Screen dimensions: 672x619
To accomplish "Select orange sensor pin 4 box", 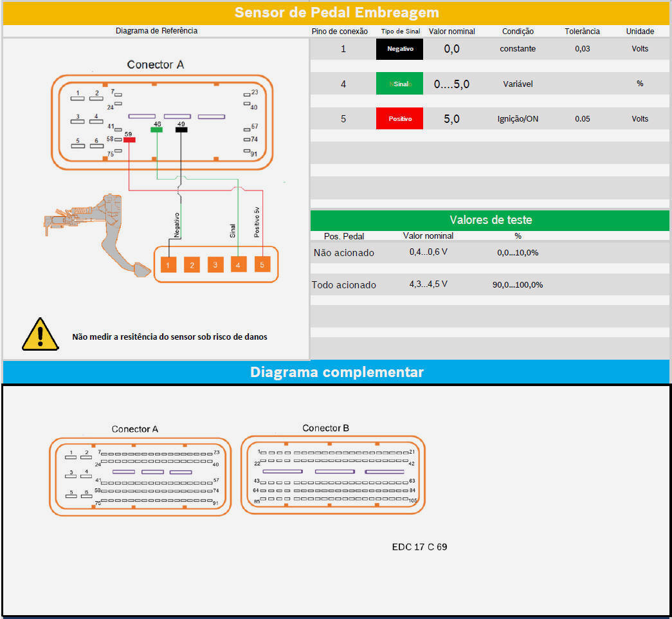I will click(x=239, y=264).
